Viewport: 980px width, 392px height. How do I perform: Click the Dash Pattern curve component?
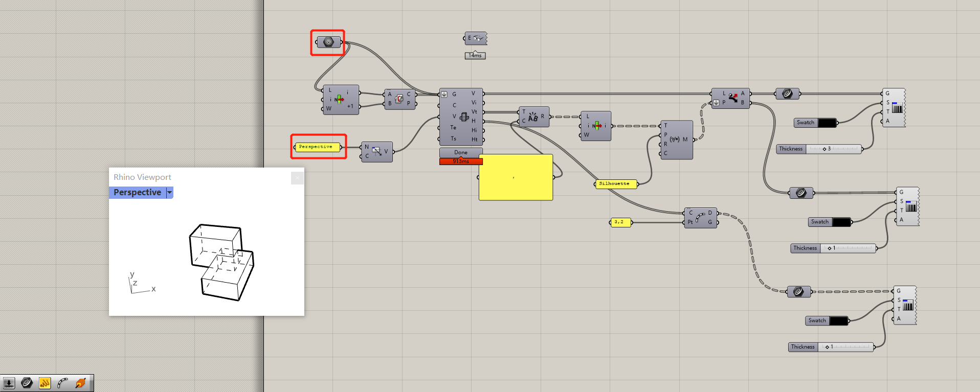[x=700, y=217]
